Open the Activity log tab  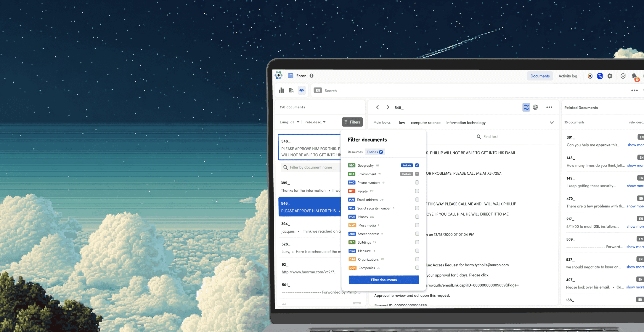(568, 76)
